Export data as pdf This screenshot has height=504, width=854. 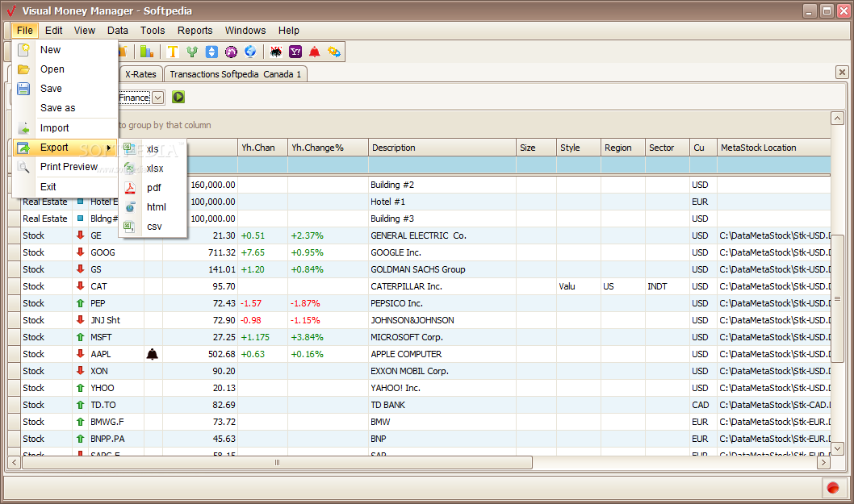tap(153, 187)
